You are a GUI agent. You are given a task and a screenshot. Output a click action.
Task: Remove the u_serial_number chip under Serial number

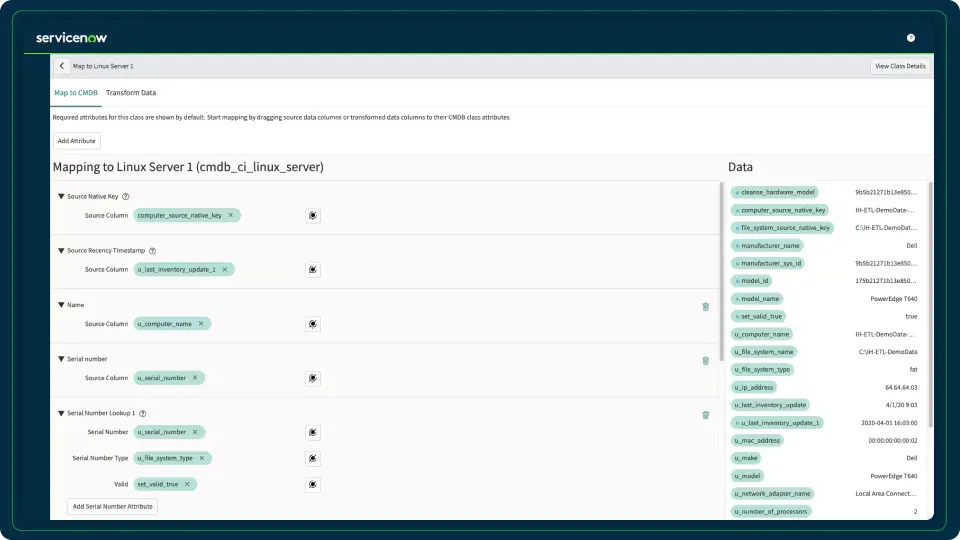click(x=195, y=378)
